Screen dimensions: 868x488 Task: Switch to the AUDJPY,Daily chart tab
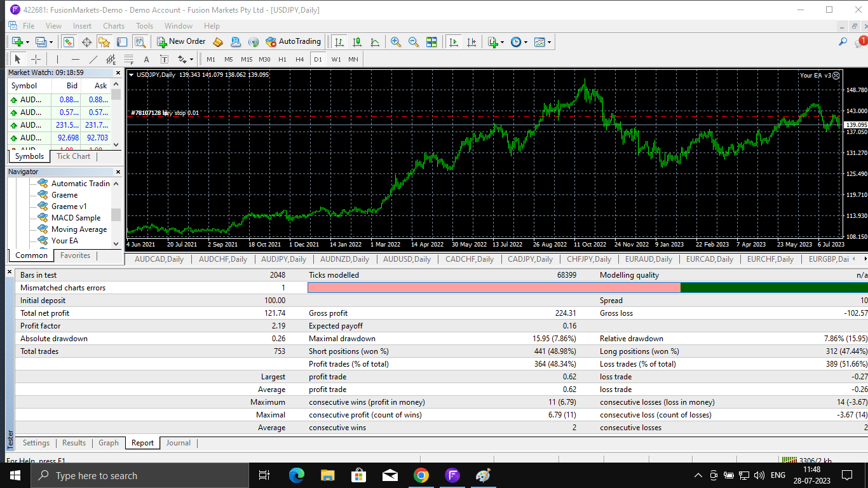coord(283,259)
